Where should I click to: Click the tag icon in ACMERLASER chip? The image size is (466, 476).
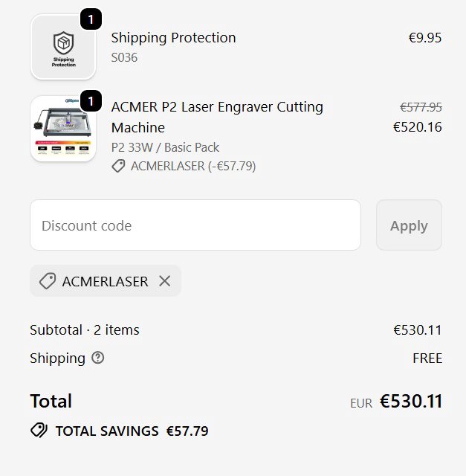48,281
